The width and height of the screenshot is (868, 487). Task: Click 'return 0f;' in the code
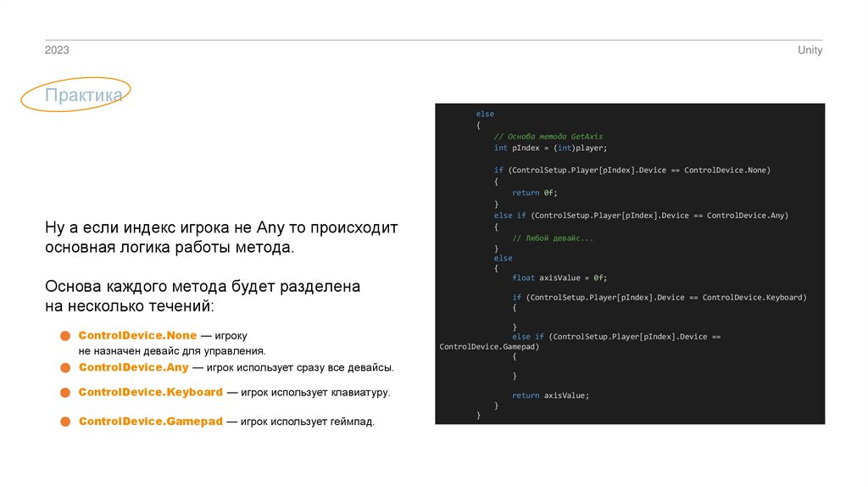(x=534, y=193)
